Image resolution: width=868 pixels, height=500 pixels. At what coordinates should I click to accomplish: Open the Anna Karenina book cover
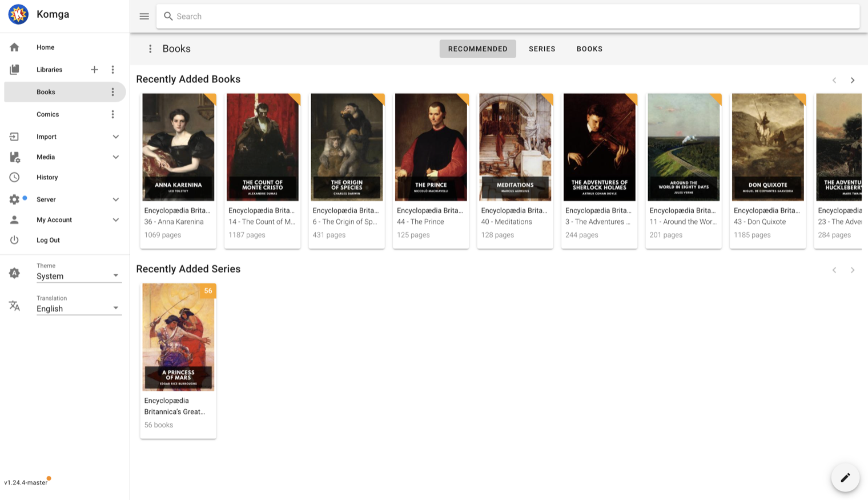tap(178, 147)
